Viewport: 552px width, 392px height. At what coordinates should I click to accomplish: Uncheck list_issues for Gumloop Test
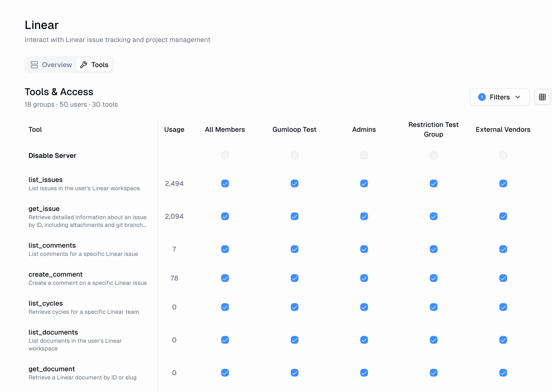coord(294,183)
